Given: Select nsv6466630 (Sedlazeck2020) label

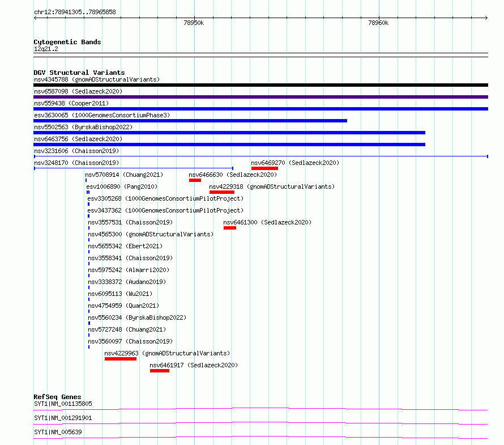Looking at the screenshot, I should point(233,175).
